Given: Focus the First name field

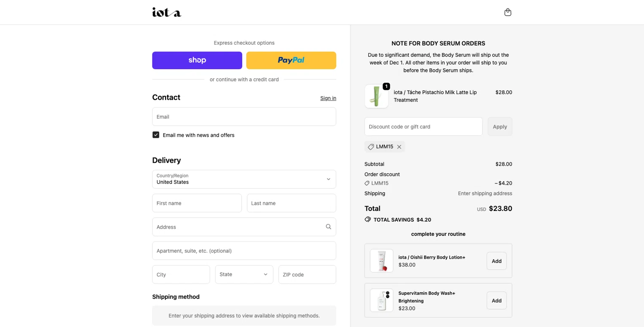Looking at the screenshot, I should pyautogui.click(x=197, y=203).
